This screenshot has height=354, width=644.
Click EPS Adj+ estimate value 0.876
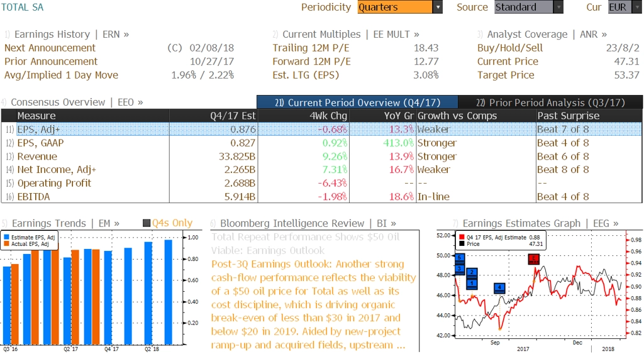click(243, 130)
